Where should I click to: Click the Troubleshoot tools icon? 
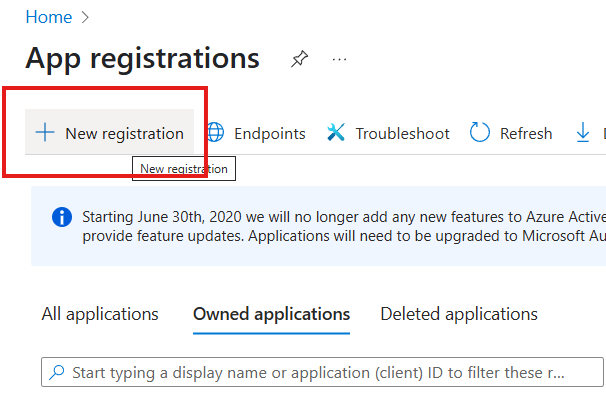336,133
